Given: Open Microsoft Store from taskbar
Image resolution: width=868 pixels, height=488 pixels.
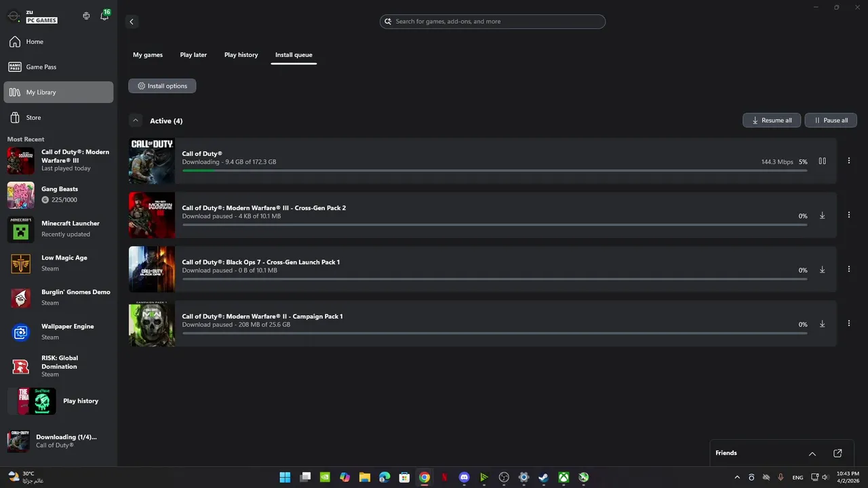Looking at the screenshot, I should click(404, 477).
